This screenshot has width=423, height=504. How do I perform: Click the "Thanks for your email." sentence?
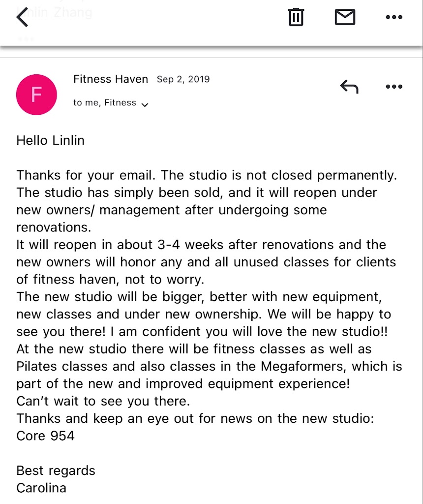(x=86, y=175)
